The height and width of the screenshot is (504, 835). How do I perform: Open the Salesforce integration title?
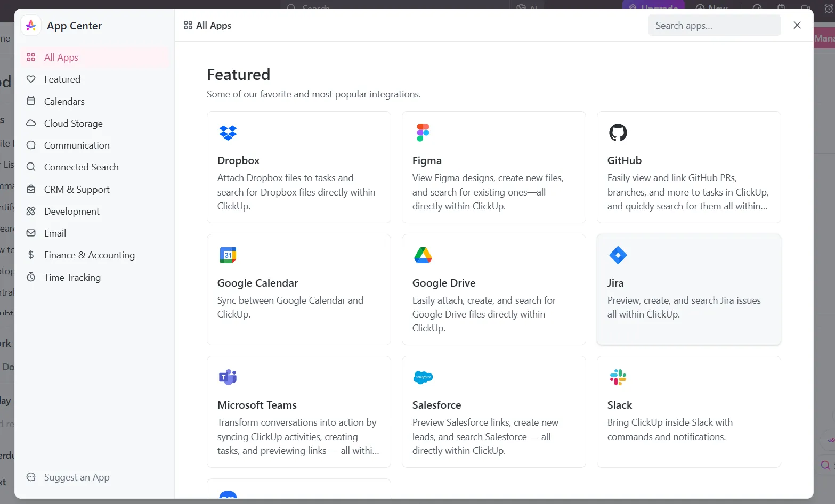pyautogui.click(x=436, y=405)
